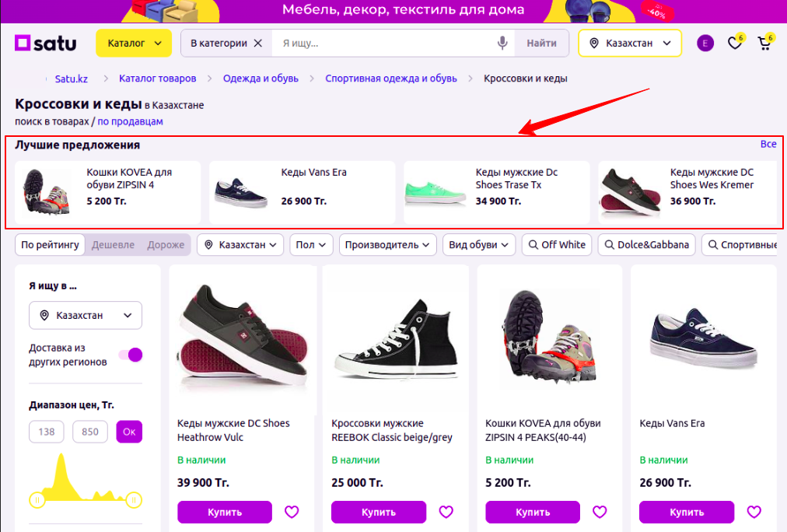Expand the Вид обуви filter dropdown
This screenshot has height=532, width=787.
click(479, 245)
